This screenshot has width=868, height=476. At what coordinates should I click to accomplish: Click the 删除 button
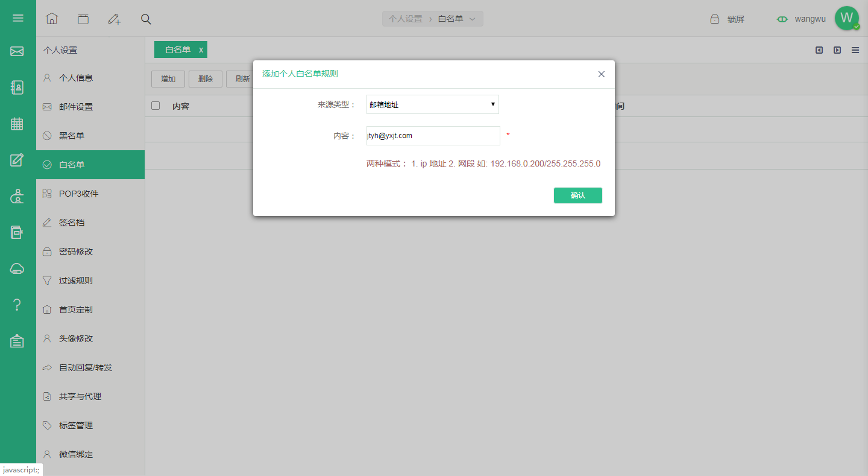pyautogui.click(x=206, y=79)
